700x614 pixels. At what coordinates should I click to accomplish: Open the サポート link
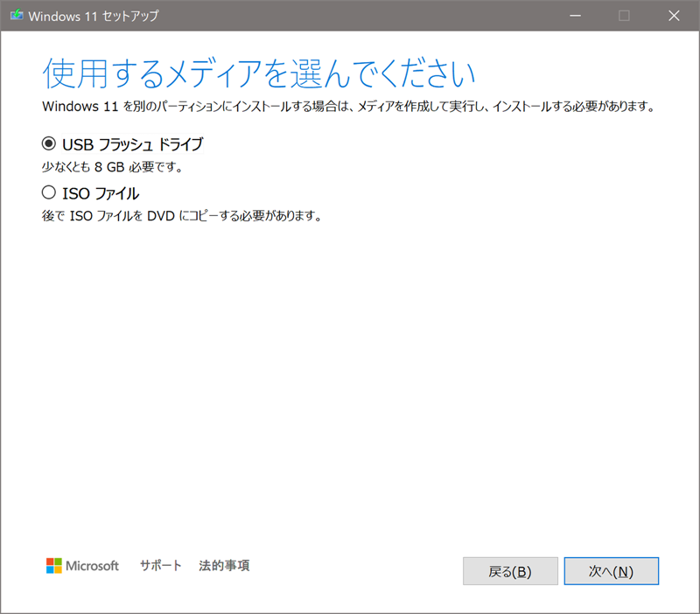click(161, 565)
